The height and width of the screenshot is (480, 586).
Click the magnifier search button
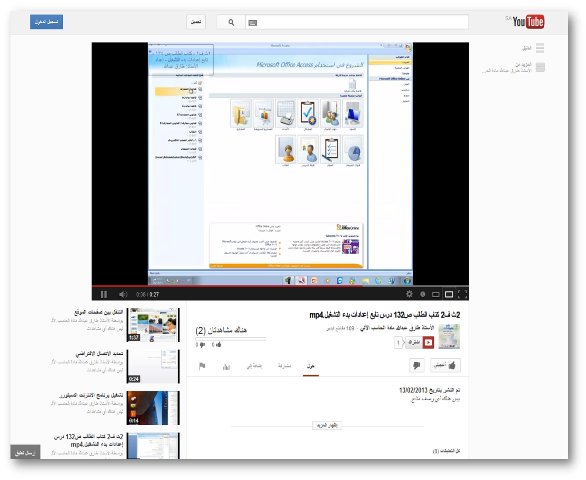click(x=231, y=22)
